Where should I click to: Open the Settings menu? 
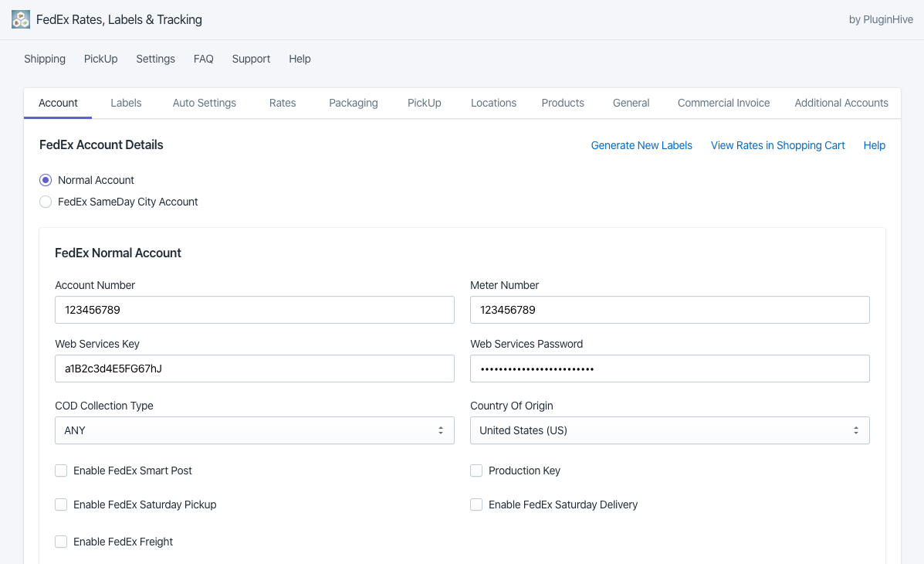156,59
